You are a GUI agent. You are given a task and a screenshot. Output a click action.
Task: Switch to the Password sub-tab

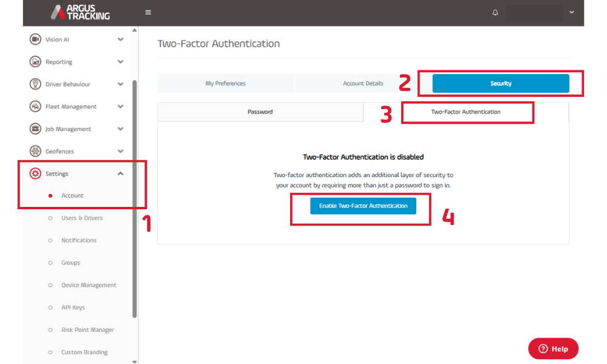[260, 112]
